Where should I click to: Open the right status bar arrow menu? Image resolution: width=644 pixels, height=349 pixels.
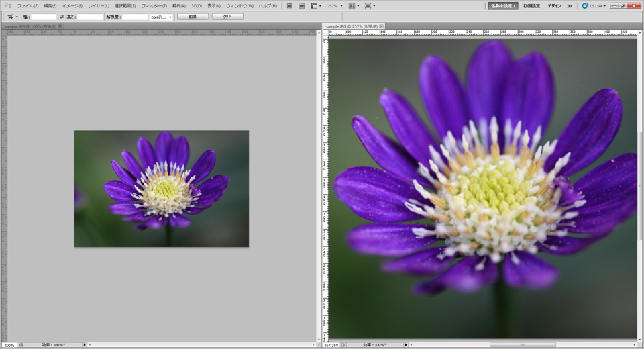coord(406,345)
